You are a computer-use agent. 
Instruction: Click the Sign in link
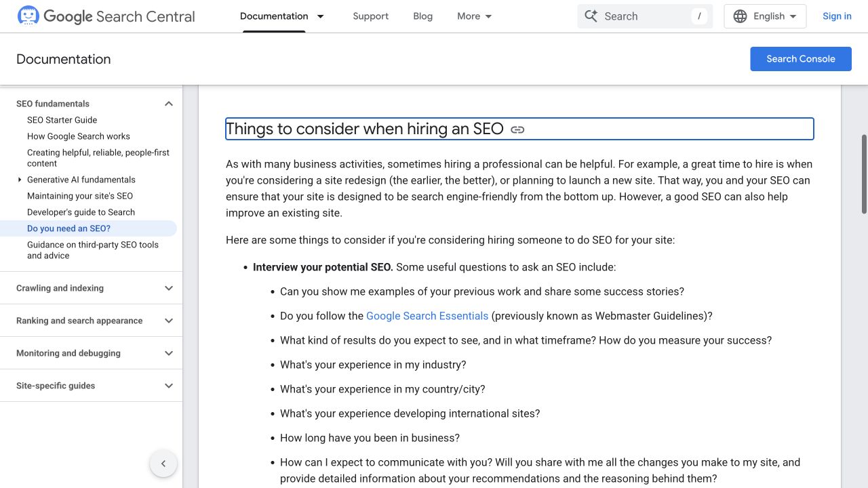(x=837, y=16)
